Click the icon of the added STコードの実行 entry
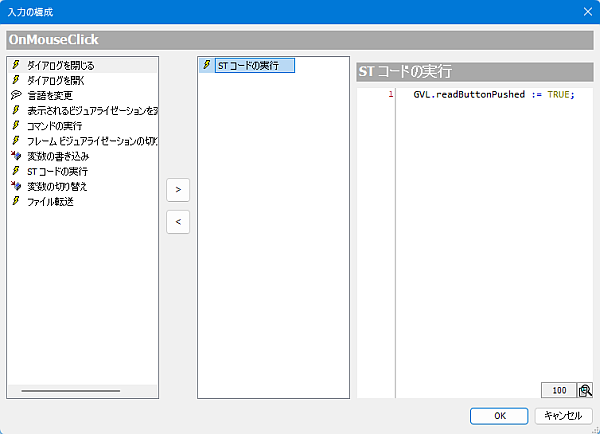 (207, 65)
